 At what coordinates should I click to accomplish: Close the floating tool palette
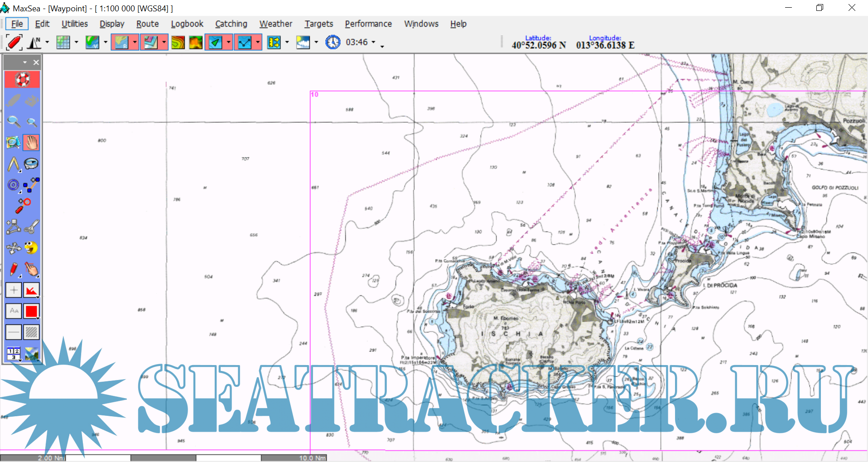pos(36,63)
